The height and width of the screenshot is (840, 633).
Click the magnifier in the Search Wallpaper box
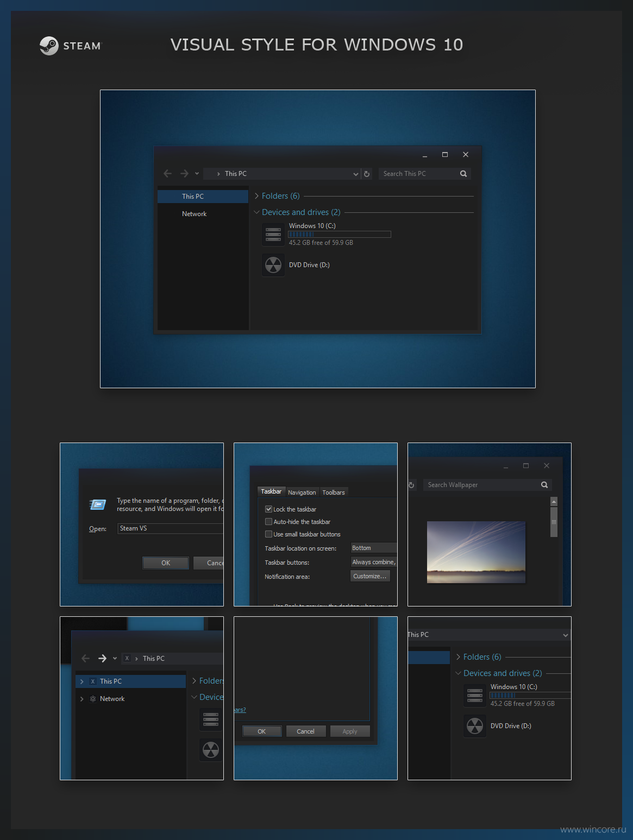tap(544, 485)
